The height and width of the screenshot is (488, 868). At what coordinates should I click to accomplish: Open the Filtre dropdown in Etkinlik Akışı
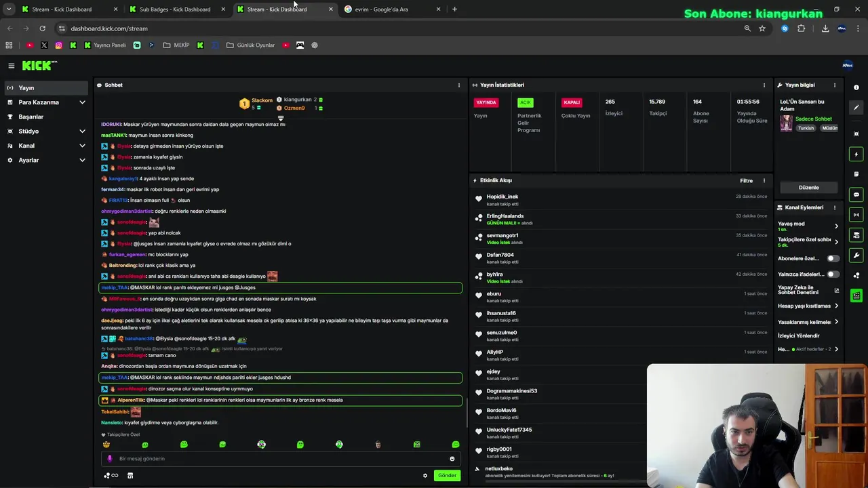tap(746, 181)
